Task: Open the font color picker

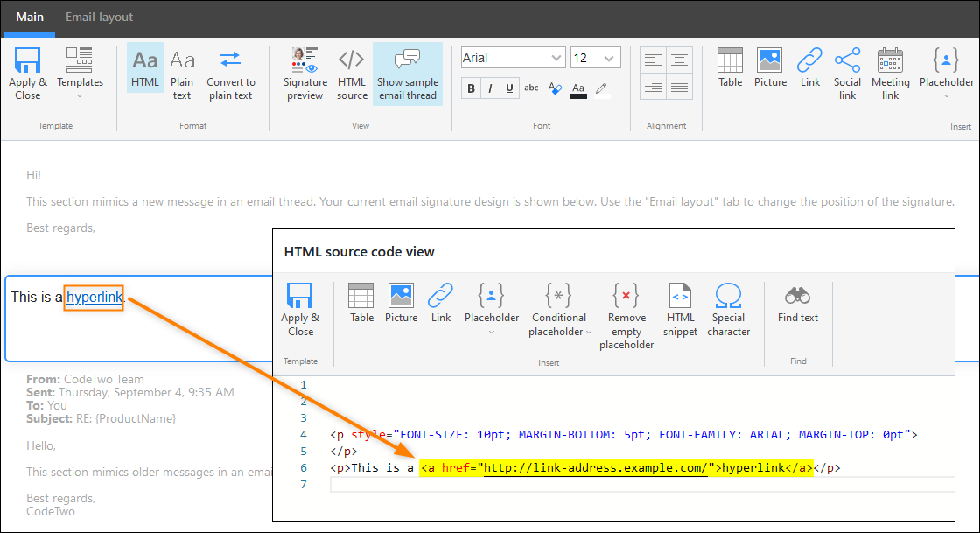Action: click(x=579, y=88)
